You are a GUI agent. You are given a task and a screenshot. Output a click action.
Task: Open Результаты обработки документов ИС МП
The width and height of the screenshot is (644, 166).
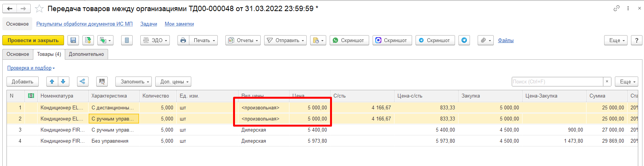click(84, 24)
